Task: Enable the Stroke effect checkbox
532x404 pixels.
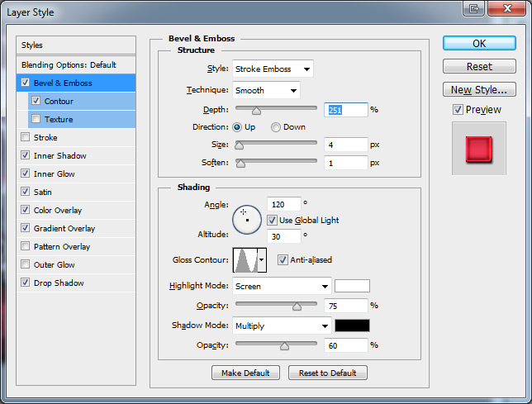Action: pyautogui.click(x=26, y=138)
